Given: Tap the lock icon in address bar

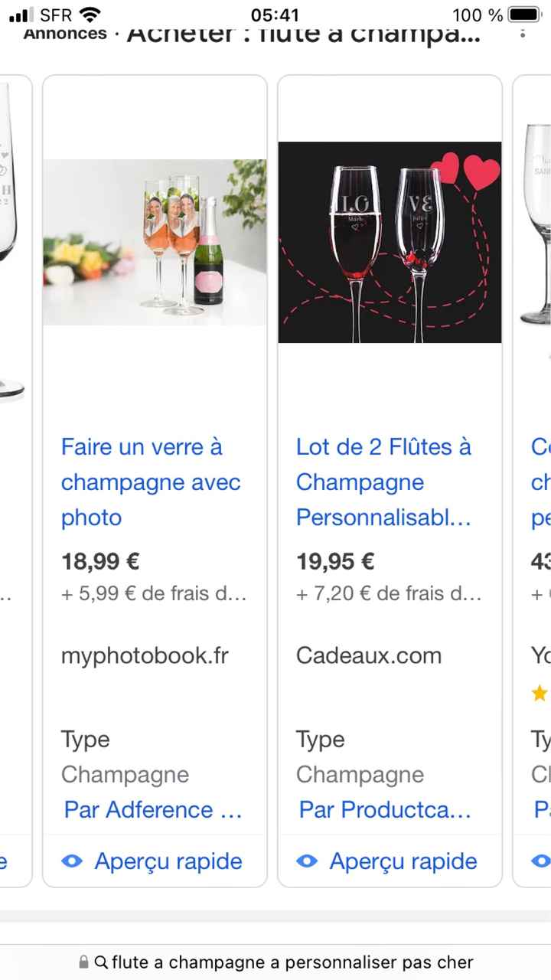Looking at the screenshot, I should tap(83, 962).
